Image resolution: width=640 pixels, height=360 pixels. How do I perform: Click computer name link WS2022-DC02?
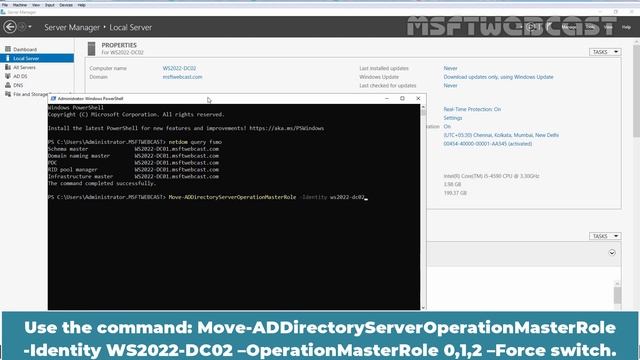click(179, 68)
